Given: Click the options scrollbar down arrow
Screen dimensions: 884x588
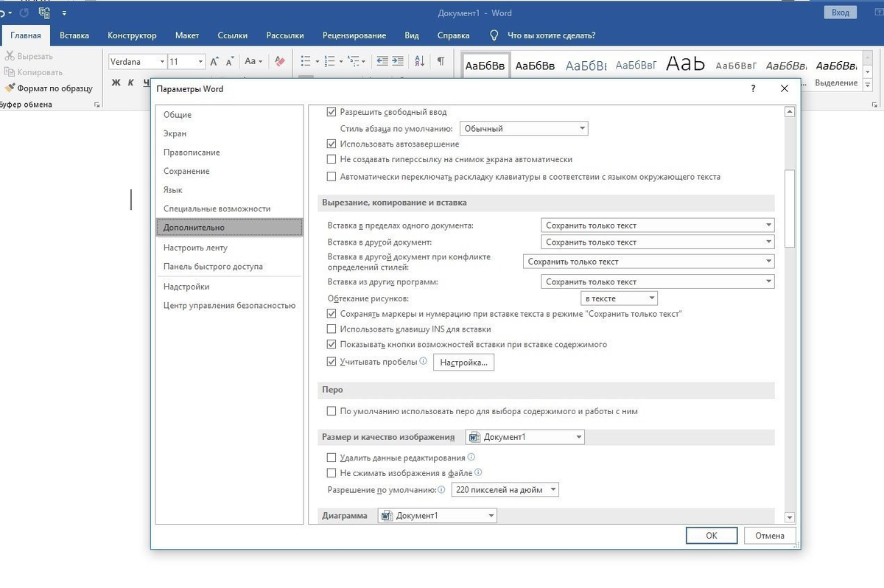Looking at the screenshot, I should (x=790, y=517).
